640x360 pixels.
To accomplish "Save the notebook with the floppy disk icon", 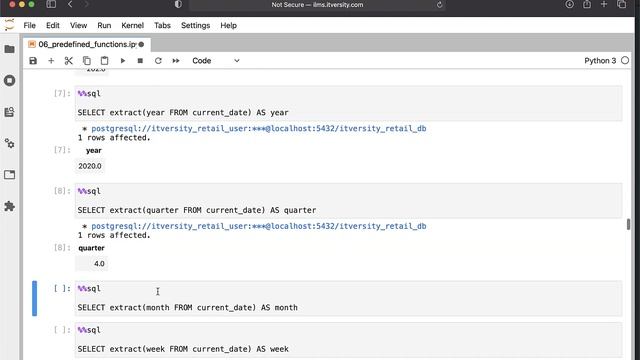I will [x=33, y=61].
